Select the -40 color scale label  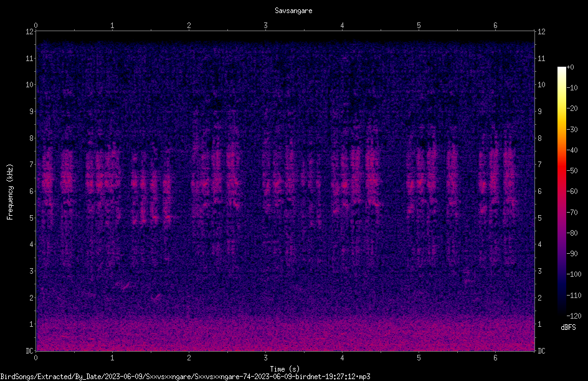click(572, 150)
